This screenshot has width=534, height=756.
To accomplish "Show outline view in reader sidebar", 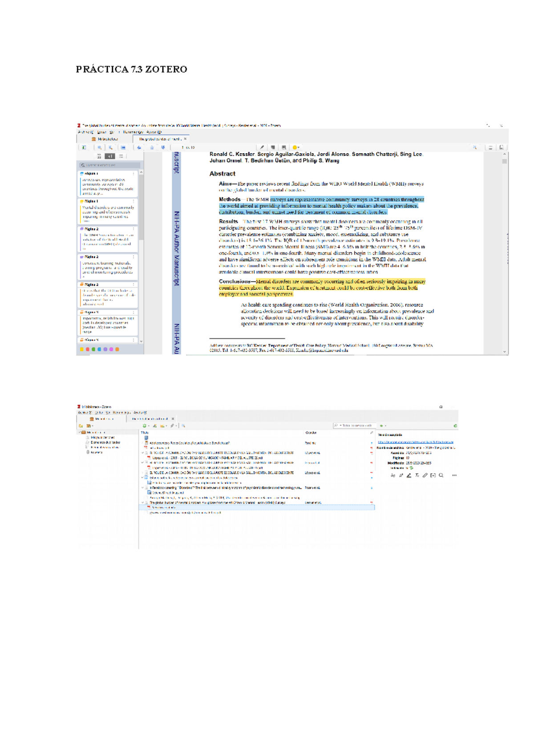I will coord(121,156).
